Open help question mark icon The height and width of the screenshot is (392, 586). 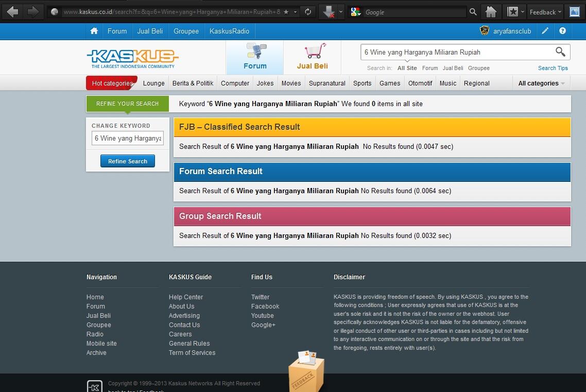tap(562, 31)
